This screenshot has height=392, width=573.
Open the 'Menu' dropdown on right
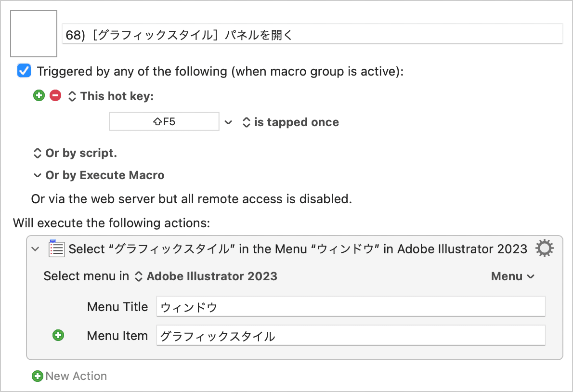[512, 276]
